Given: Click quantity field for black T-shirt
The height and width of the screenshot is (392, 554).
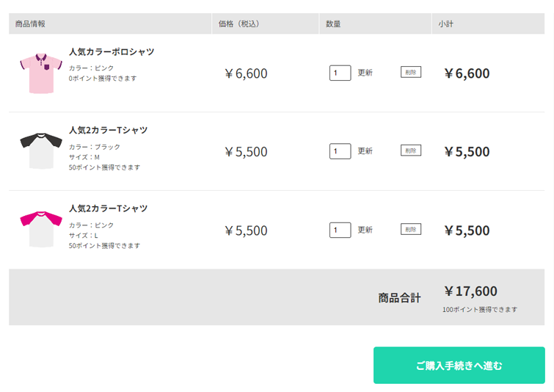Looking at the screenshot, I should point(340,151).
